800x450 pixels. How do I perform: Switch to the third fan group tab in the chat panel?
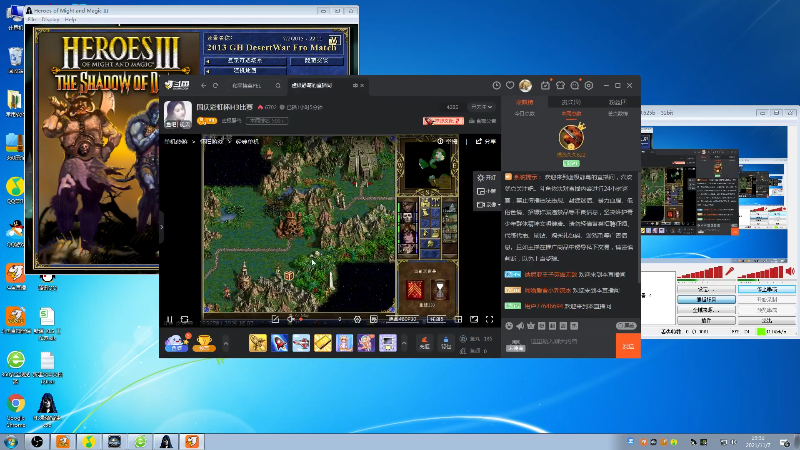[x=617, y=102]
